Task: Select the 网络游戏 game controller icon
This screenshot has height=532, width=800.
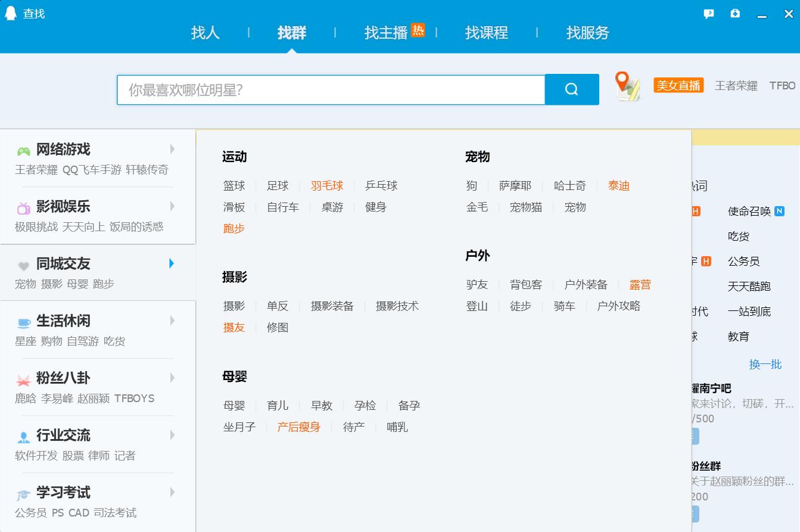Action: [23, 149]
